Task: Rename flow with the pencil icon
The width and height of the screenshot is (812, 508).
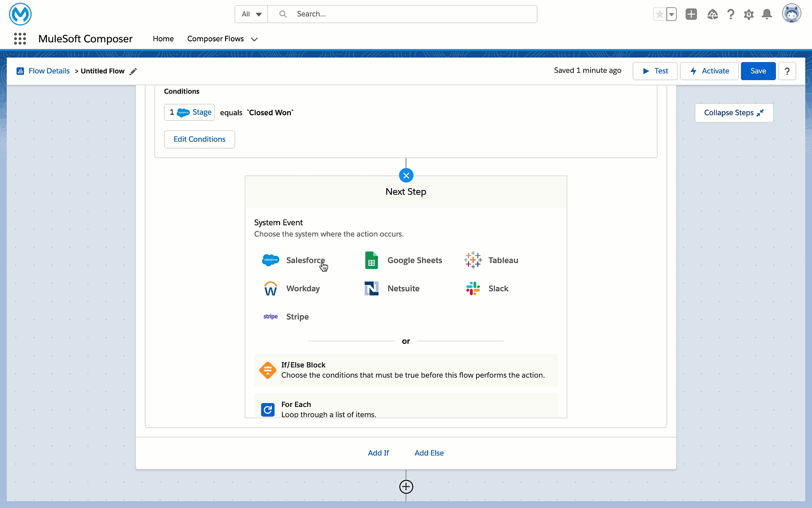Action: [x=133, y=71]
